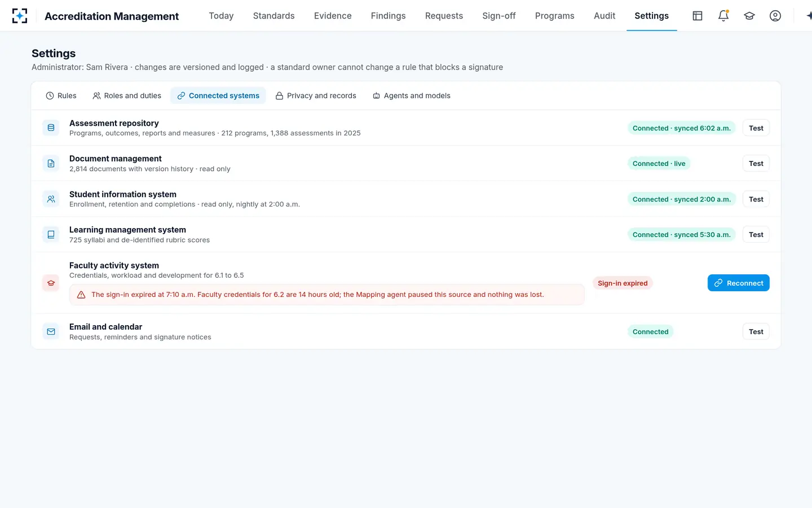Open the Sign-off section

click(x=499, y=16)
